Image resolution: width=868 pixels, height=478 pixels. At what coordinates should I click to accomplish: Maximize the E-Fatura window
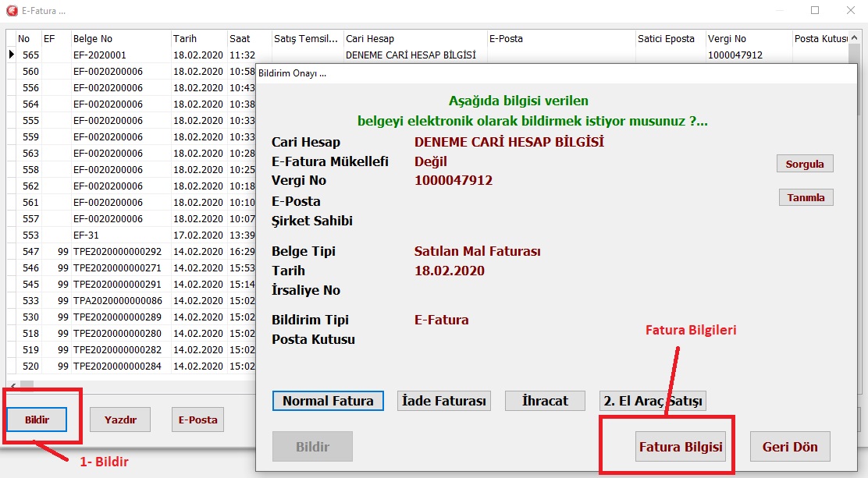(815, 11)
